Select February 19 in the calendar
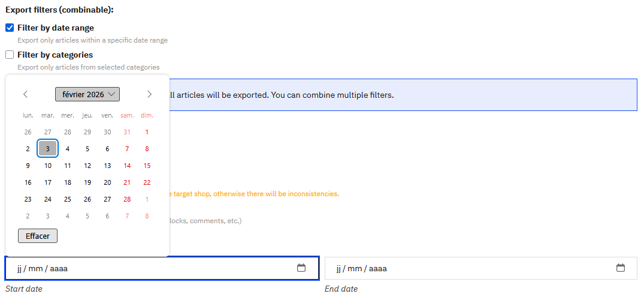644x303 pixels. [x=87, y=182]
